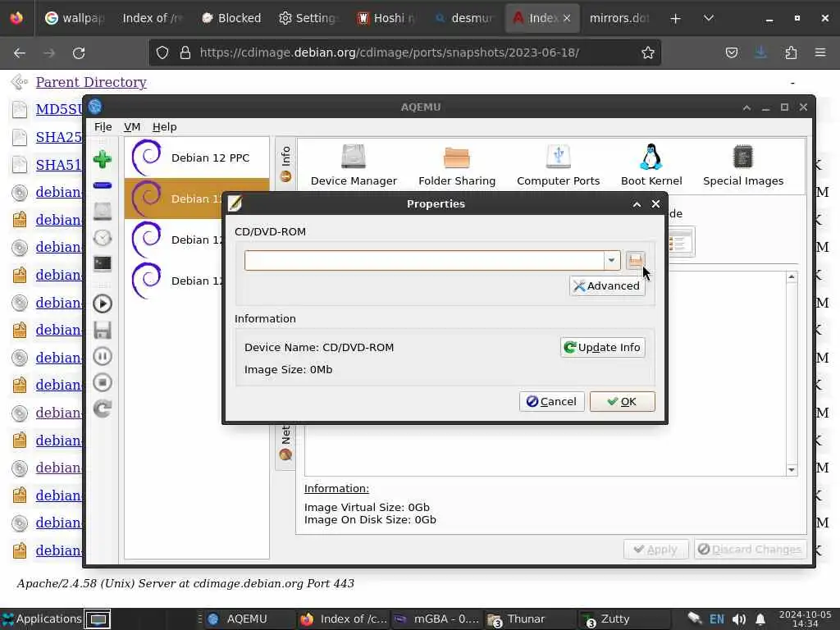Switch to the Blocked tab in Firefox
Viewport: 840px width, 630px height.
tap(231, 18)
